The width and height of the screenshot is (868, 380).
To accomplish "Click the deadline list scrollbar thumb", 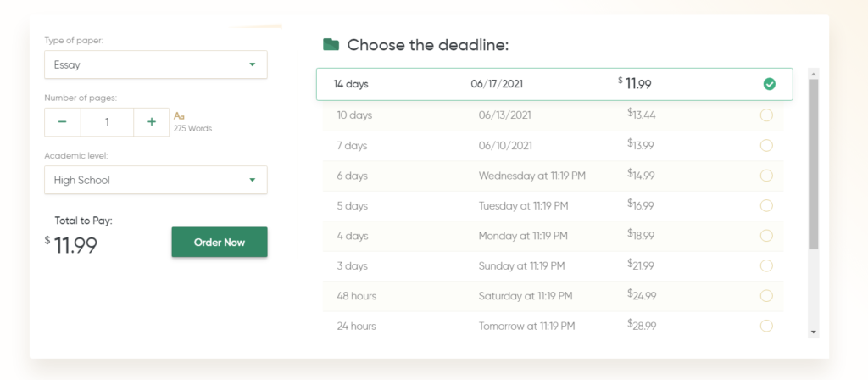I will coord(813,164).
